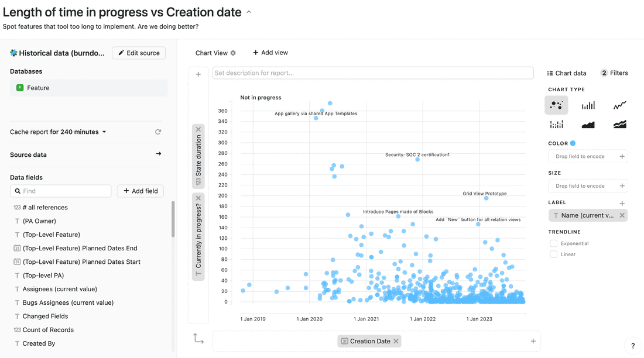Click the Edit source button
The image size is (644, 358).
tap(139, 53)
